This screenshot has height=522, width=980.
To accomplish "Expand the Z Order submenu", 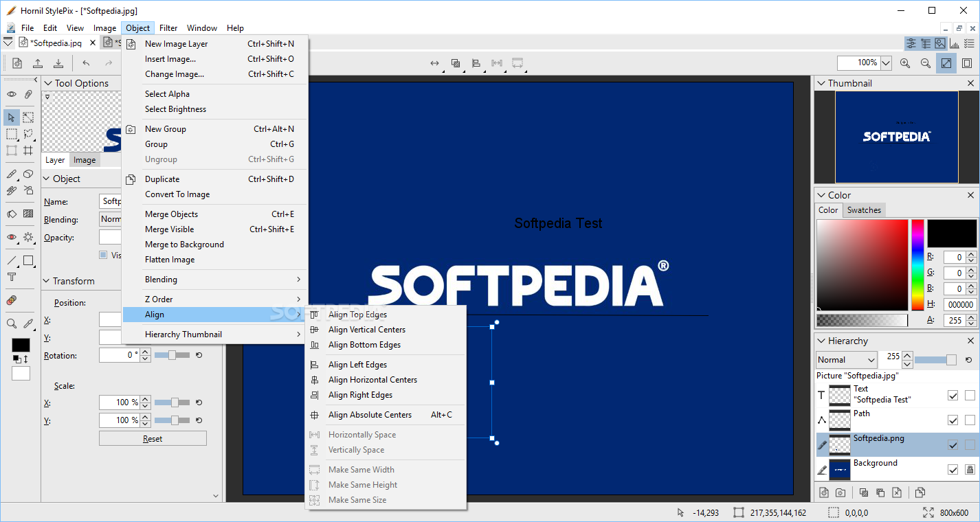I will [x=214, y=299].
